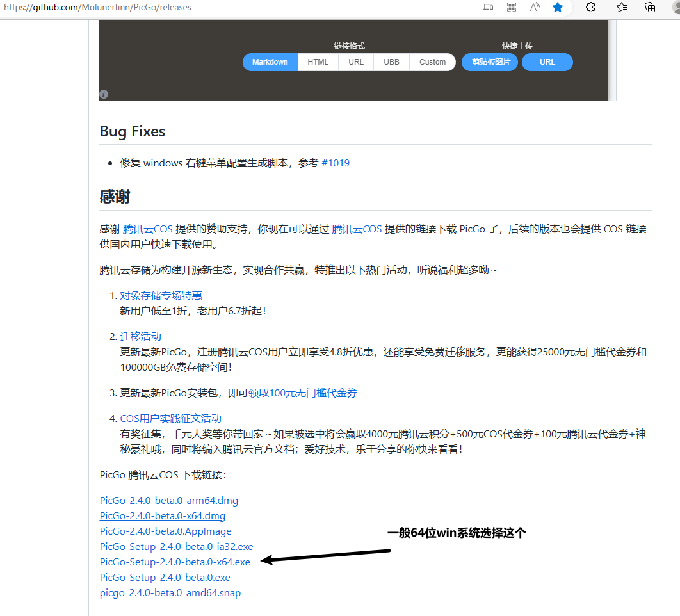This screenshot has height=616, width=680.
Task: Click the blue URL upload button
Action: pos(547,61)
